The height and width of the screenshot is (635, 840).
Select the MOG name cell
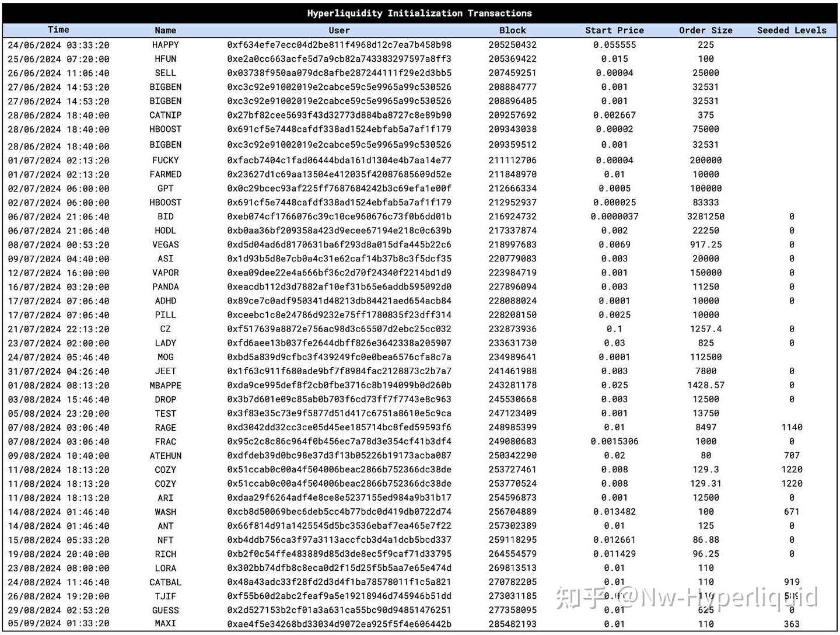point(166,357)
